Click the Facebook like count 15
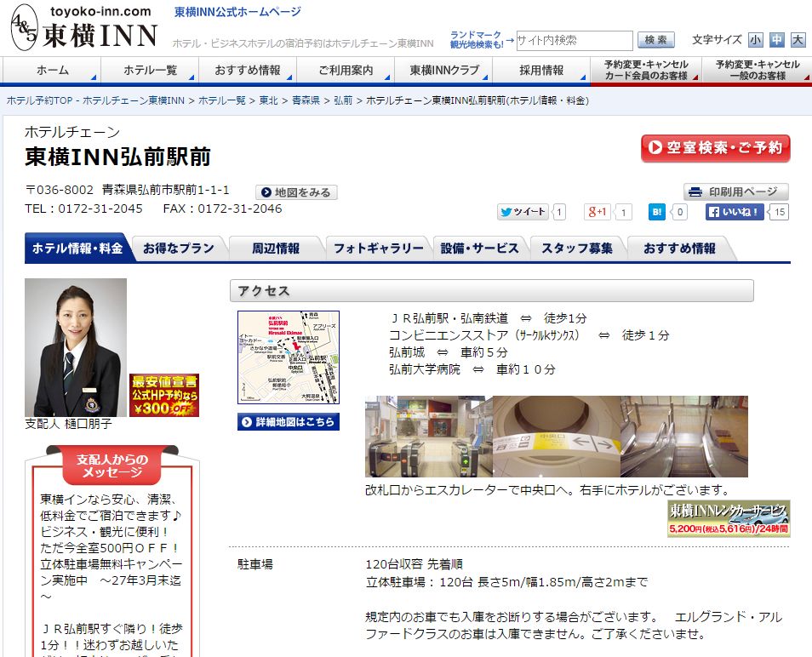 779,212
